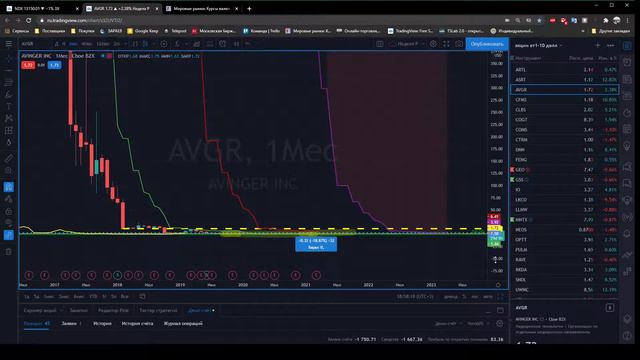Switch to the History tab

(102, 323)
